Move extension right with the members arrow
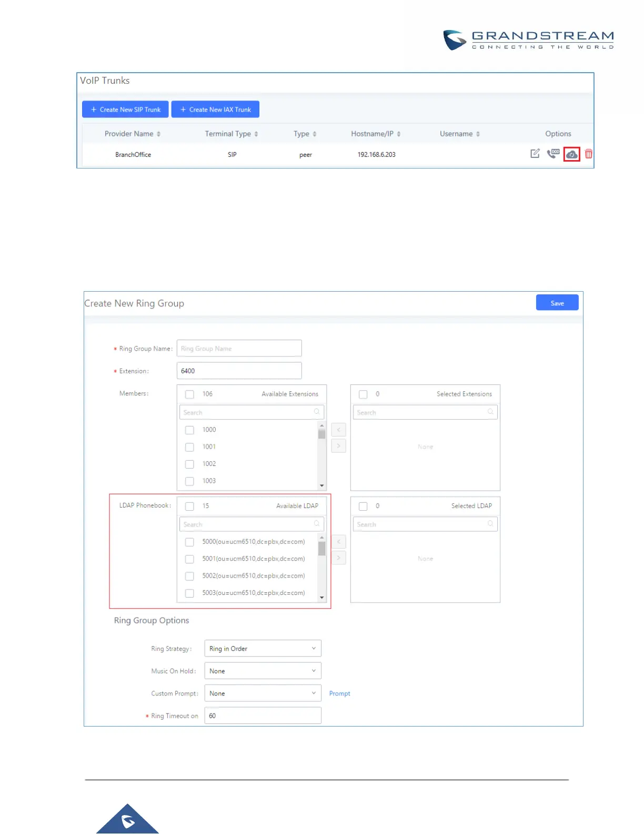Viewport: 644px width, 834px height. click(338, 446)
